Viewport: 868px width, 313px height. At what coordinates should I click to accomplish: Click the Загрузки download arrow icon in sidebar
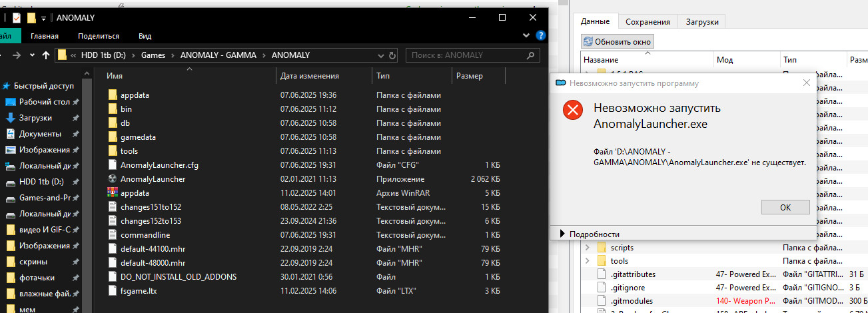(10, 118)
